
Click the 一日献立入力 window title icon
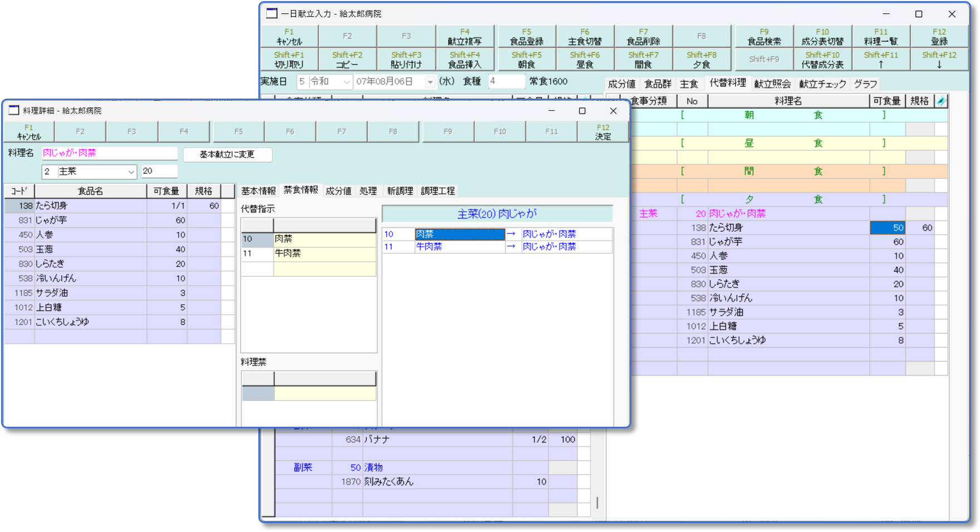[x=272, y=14]
